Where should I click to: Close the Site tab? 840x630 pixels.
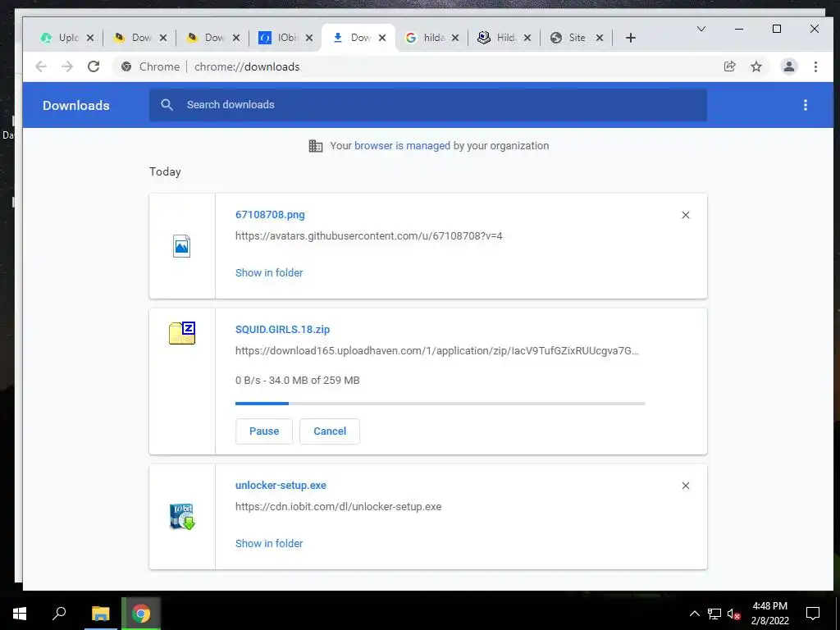600,38
